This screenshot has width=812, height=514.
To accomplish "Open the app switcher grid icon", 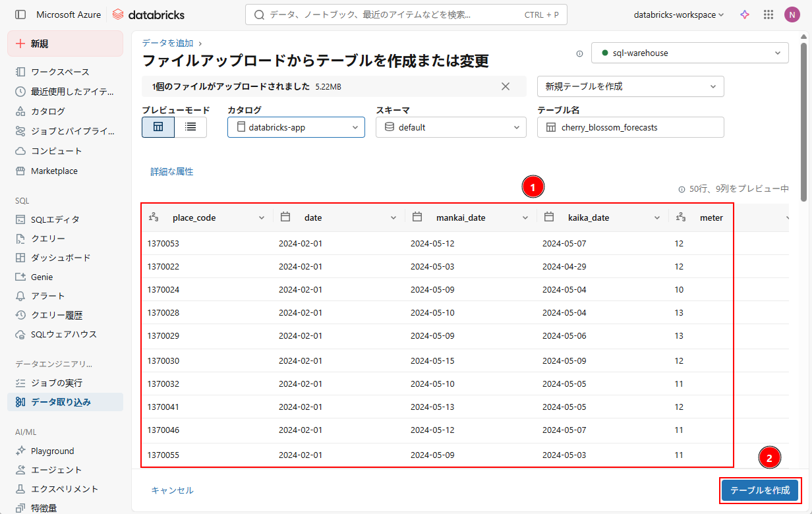I will click(768, 14).
